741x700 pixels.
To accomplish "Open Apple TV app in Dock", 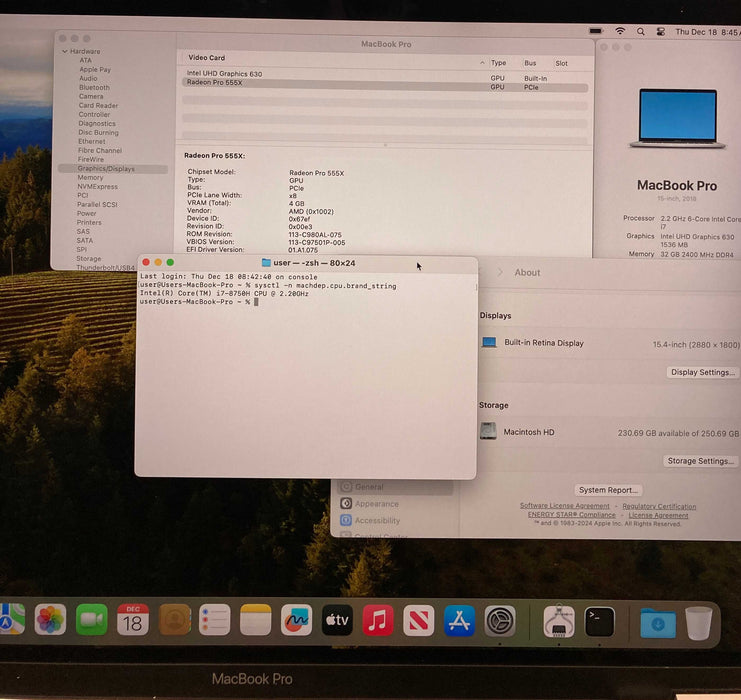I will (x=337, y=620).
